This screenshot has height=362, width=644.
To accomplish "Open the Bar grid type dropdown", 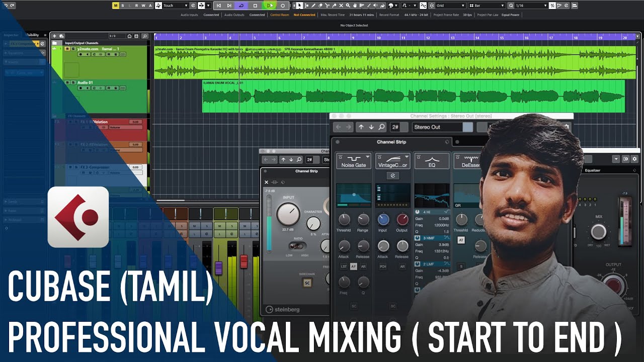I will click(487, 6).
